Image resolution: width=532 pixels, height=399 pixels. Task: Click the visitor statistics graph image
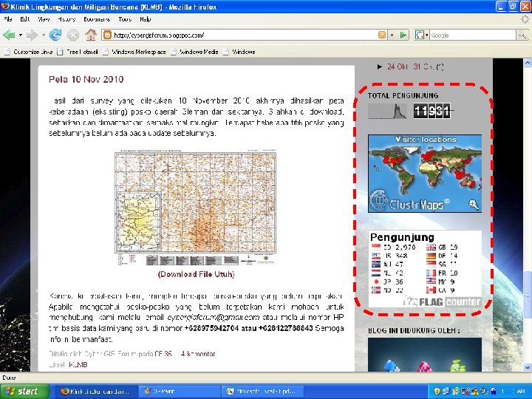(x=387, y=112)
